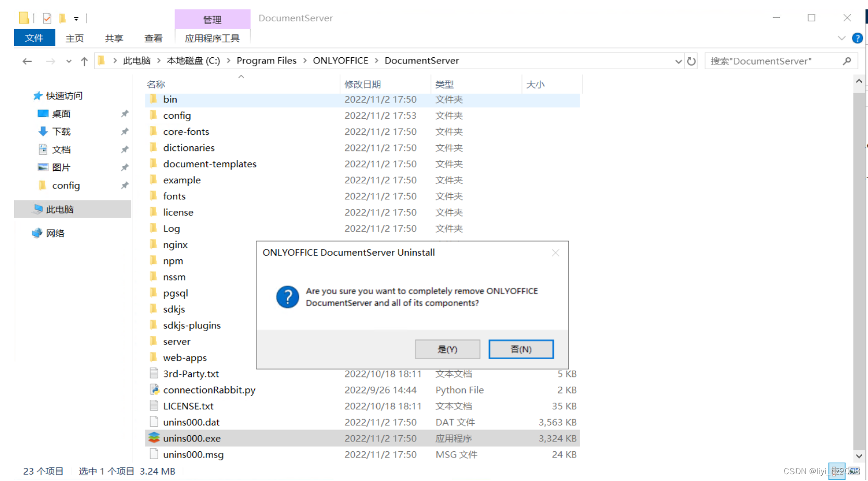Select the config folder icon in file list

153,115
